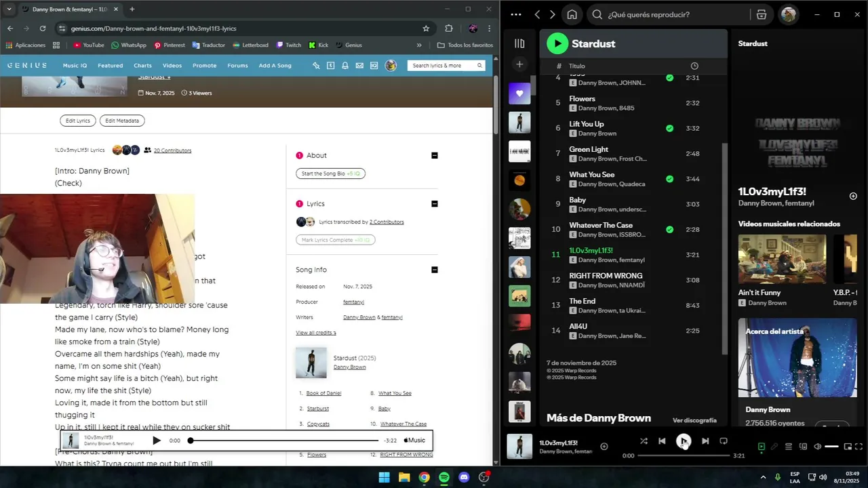Viewport: 868px width, 488px height.
Task: Toggle shuffle in the Spotify player
Action: [x=644, y=441]
